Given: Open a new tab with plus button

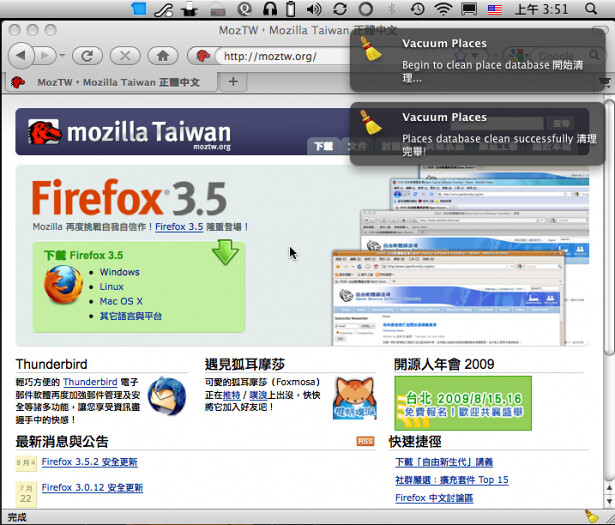Looking at the screenshot, I should pyautogui.click(x=232, y=81).
